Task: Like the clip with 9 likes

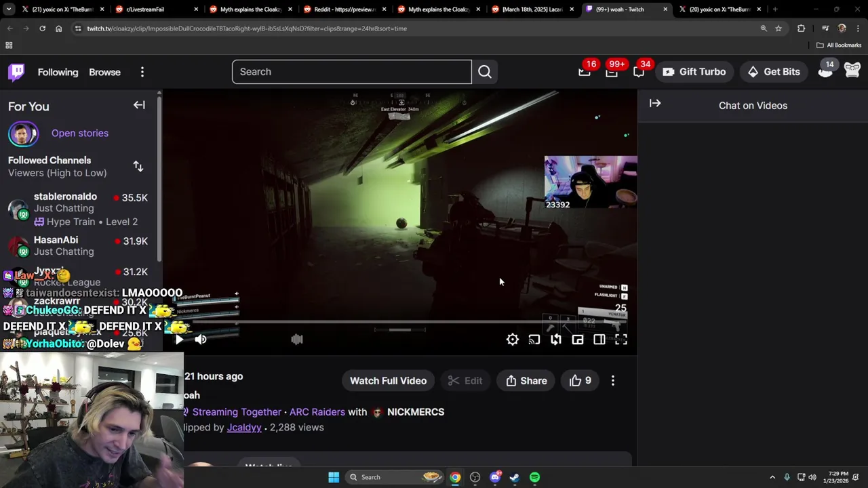Action: 580,381
